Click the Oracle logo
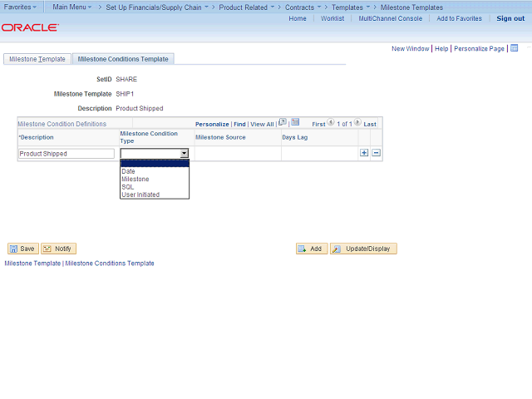 30,27
